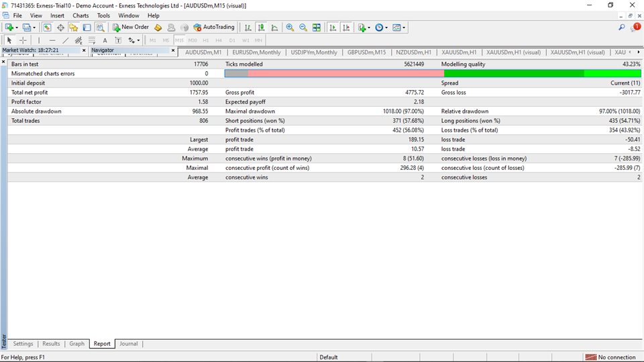Viewport: 644px width, 362px height.
Task: Expand the New Chart dropdown arrow
Action: (17, 28)
